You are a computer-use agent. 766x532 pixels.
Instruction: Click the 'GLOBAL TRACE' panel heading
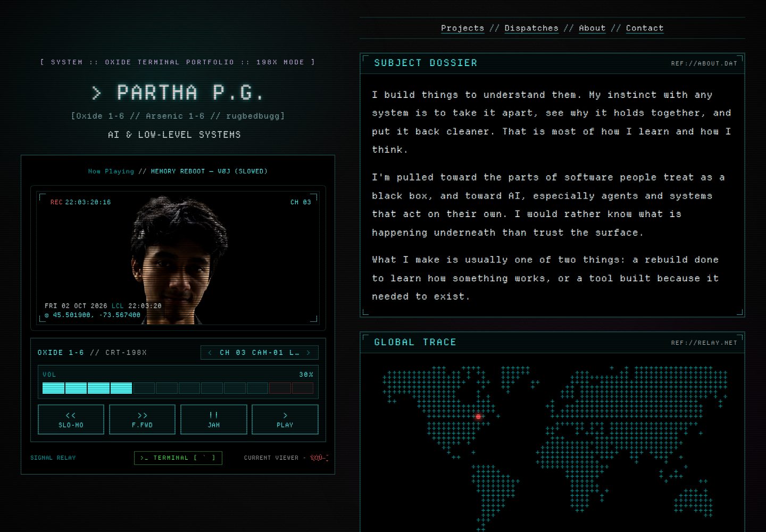tap(415, 342)
